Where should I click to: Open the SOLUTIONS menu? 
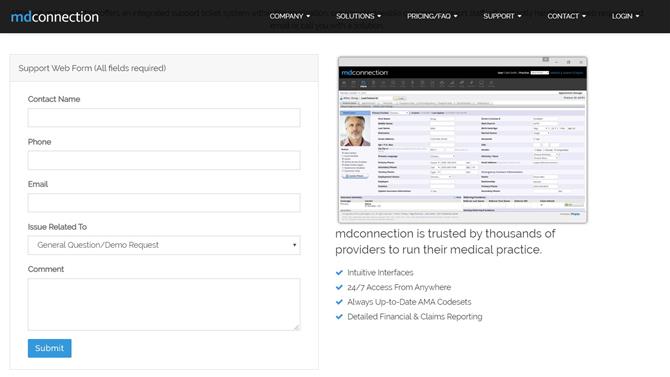(358, 16)
